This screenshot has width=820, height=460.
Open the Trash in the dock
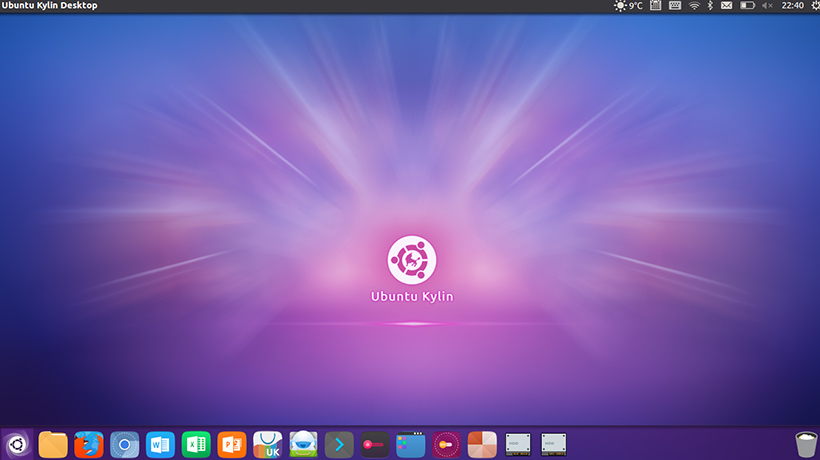coord(805,444)
